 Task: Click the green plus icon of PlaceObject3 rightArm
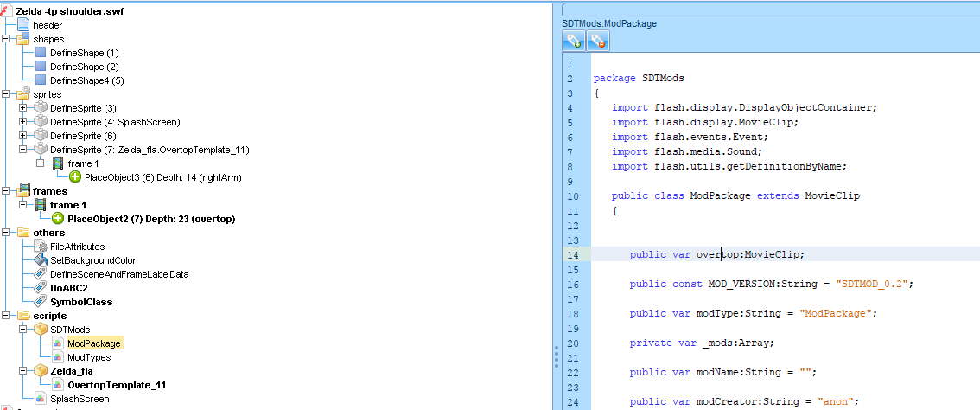pyautogui.click(x=75, y=177)
